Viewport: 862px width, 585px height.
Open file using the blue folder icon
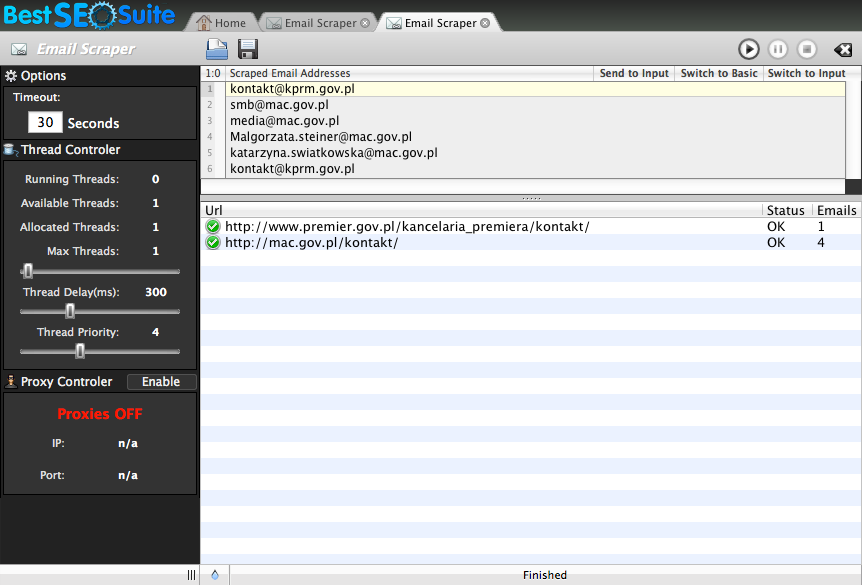(217, 49)
